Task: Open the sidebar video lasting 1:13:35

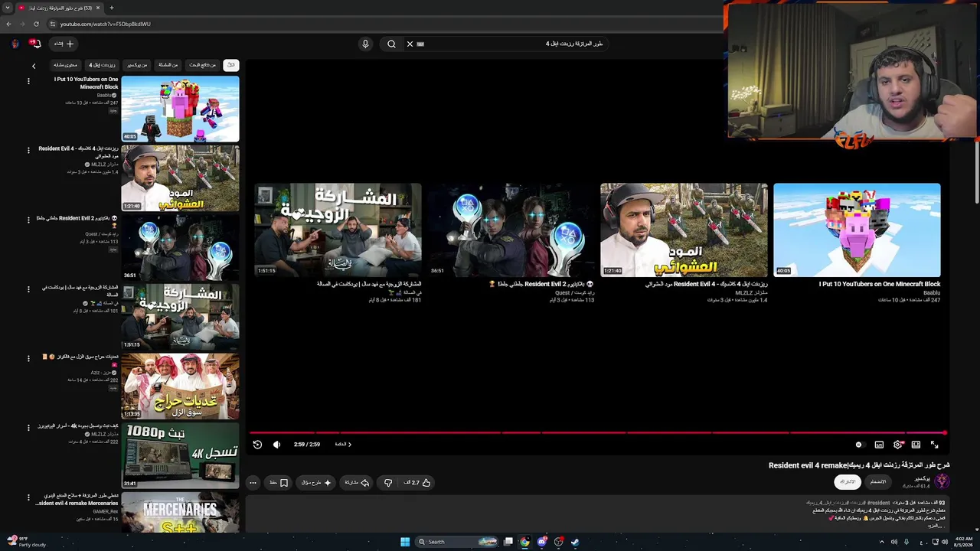Action: tap(180, 386)
